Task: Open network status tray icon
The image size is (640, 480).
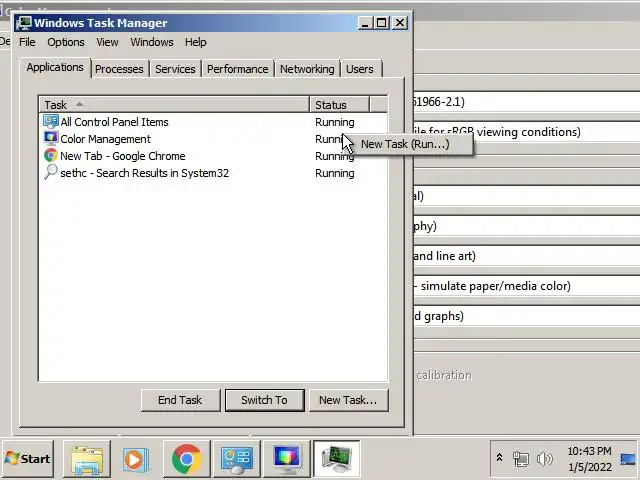Action: [520, 459]
